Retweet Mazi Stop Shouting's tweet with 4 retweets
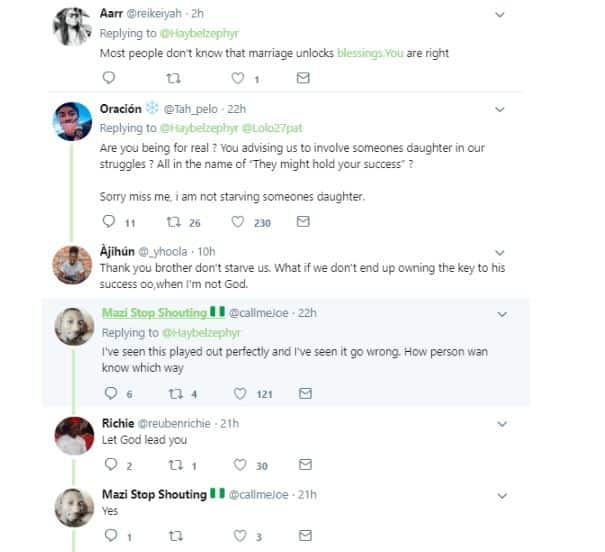Image resolution: width=605 pixels, height=552 pixels. pyautogui.click(x=172, y=394)
